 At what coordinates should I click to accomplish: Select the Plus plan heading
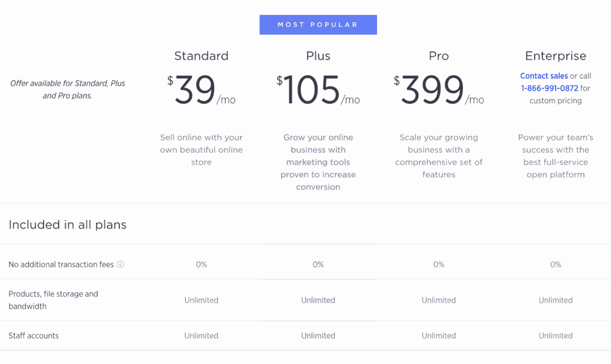(318, 55)
